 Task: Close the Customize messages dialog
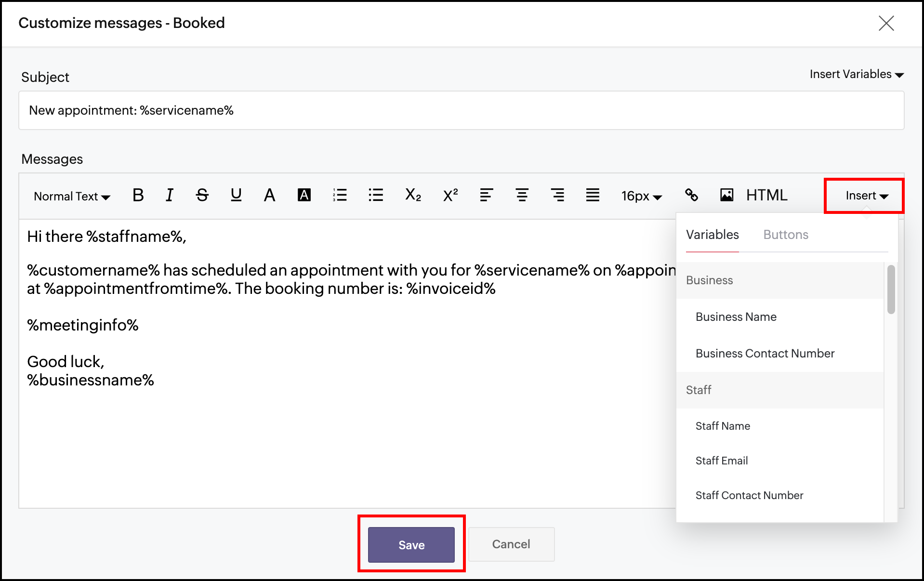click(x=886, y=23)
